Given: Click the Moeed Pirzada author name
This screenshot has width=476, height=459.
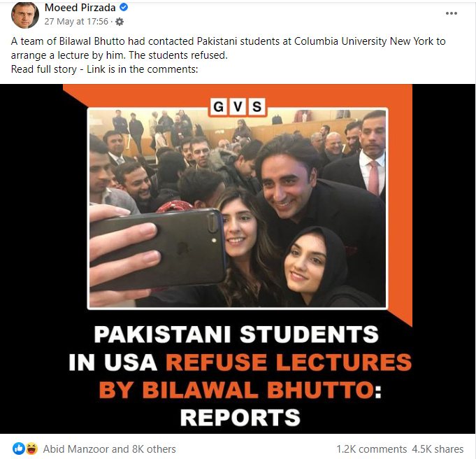Looking at the screenshot, I should point(80,8).
